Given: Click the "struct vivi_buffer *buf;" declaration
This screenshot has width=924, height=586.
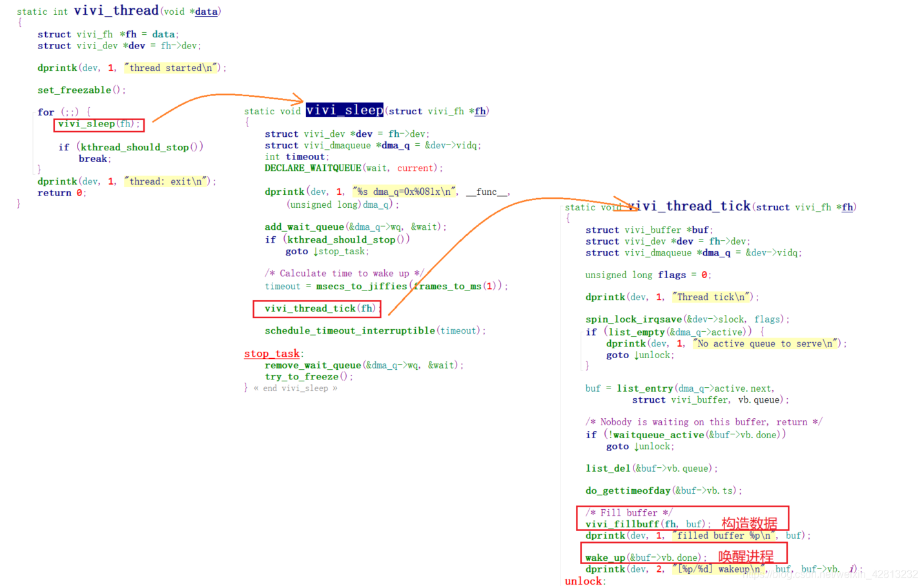Looking at the screenshot, I should point(649,230).
